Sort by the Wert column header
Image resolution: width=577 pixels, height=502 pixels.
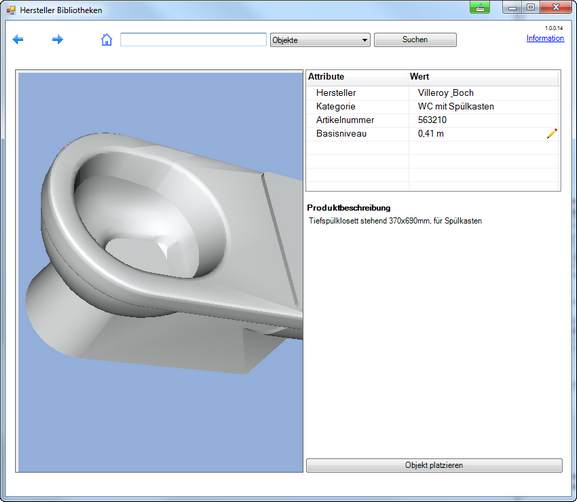click(484, 77)
